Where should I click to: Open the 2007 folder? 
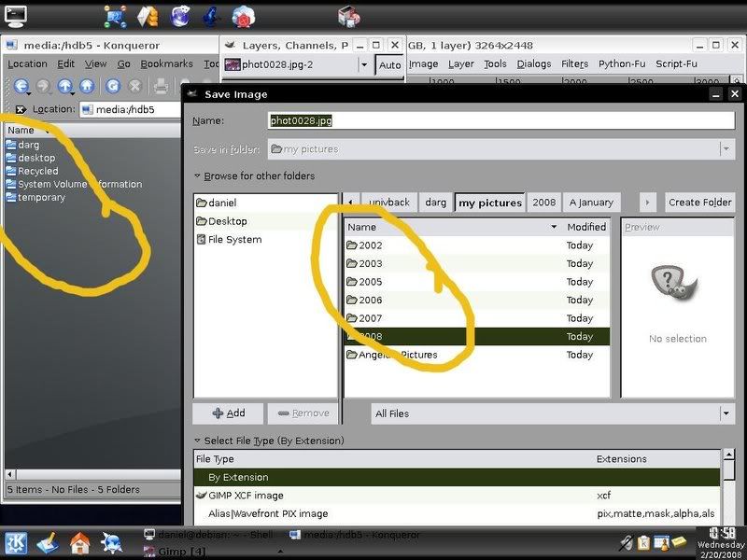476,318
